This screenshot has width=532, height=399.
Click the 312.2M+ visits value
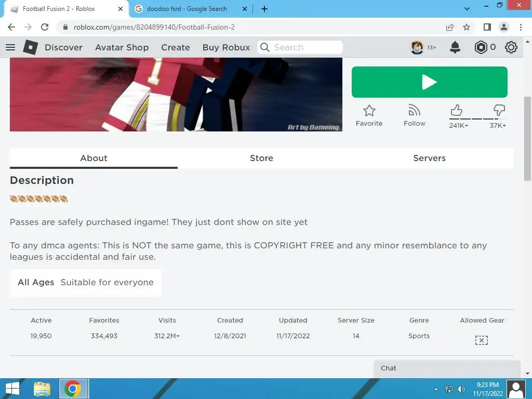click(x=167, y=336)
